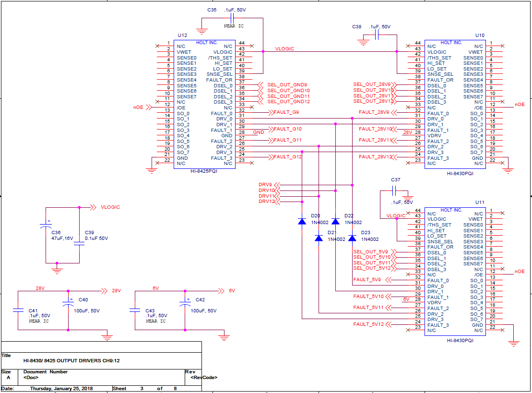The height and width of the screenshot is (393, 532).
Task: Click the date Thursday, January 25, 2018
Action: click(61, 389)
